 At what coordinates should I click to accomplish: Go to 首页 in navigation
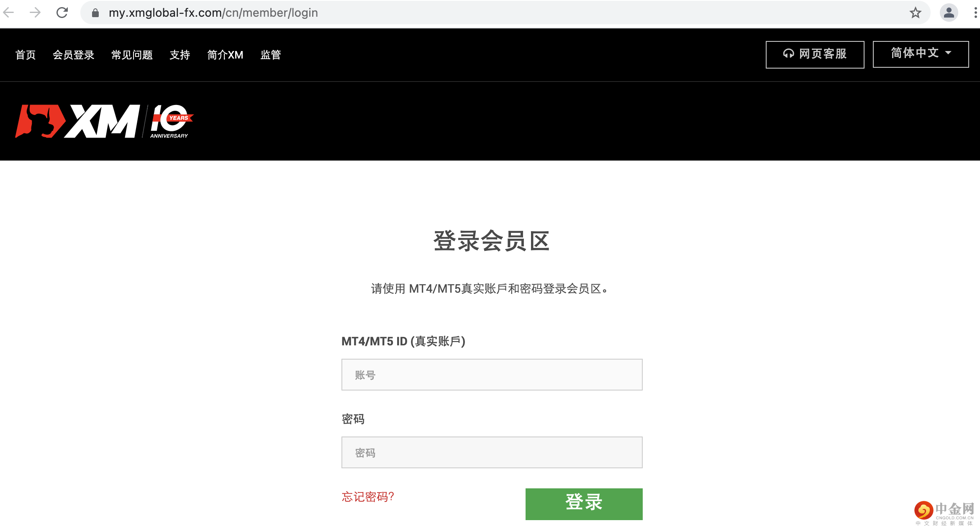pyautogui.click(x=26, y=55)
